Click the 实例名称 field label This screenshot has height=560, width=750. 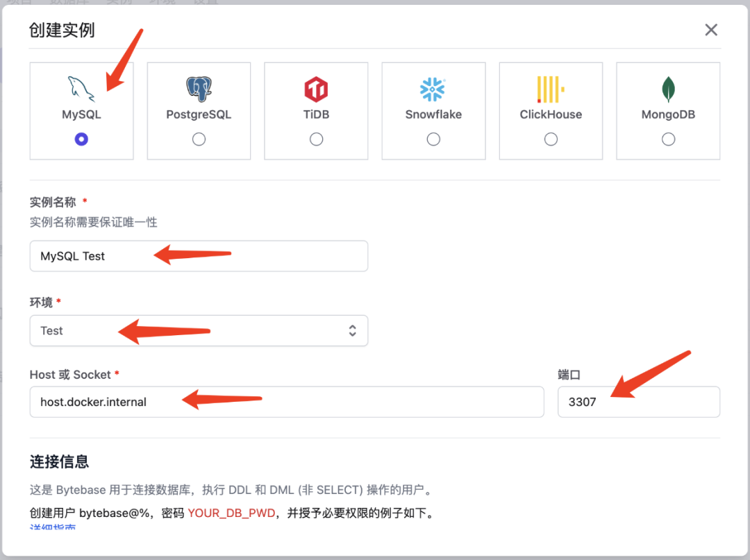click(x=53, y=202)
